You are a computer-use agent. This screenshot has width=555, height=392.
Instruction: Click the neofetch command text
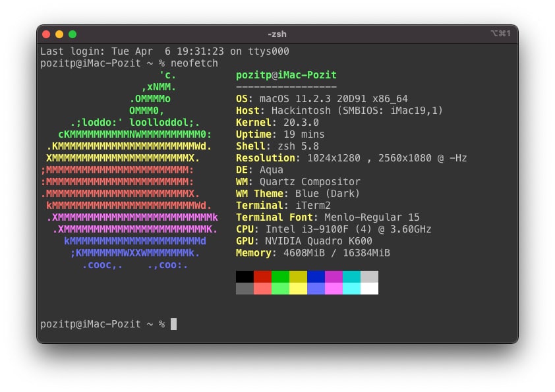coord(194,63)
